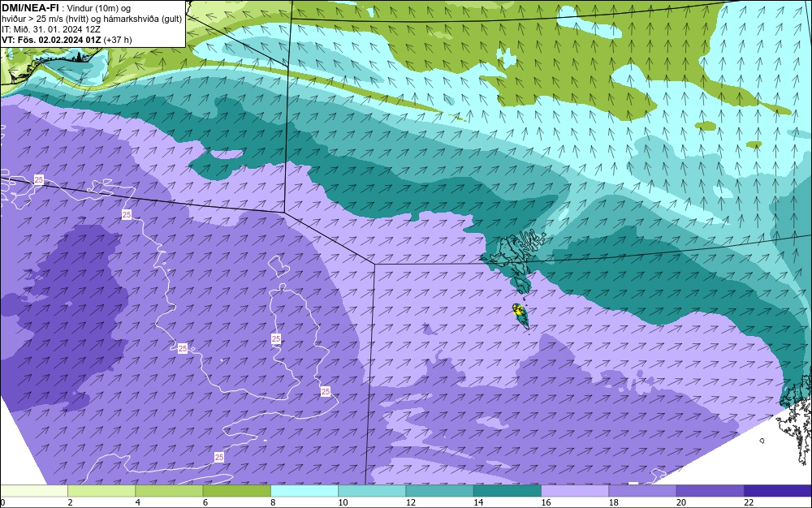Click the colorbar label "12"
Image resolution: width=812 pixels, height=508 pixels.
411,502
